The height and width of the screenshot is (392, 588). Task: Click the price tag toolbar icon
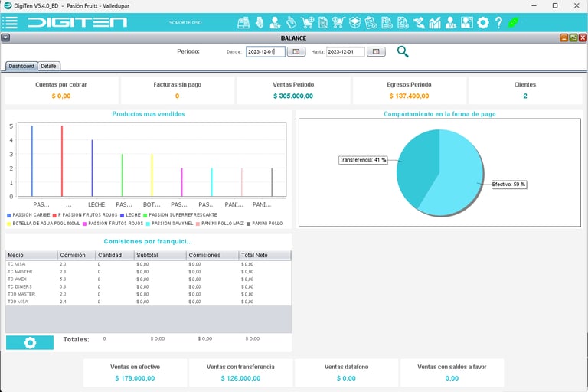click(291, 22)
